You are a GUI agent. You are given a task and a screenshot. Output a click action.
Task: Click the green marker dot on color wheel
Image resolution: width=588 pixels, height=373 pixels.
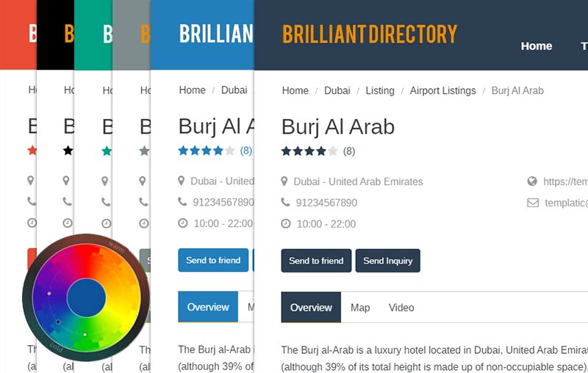(85, 334)
